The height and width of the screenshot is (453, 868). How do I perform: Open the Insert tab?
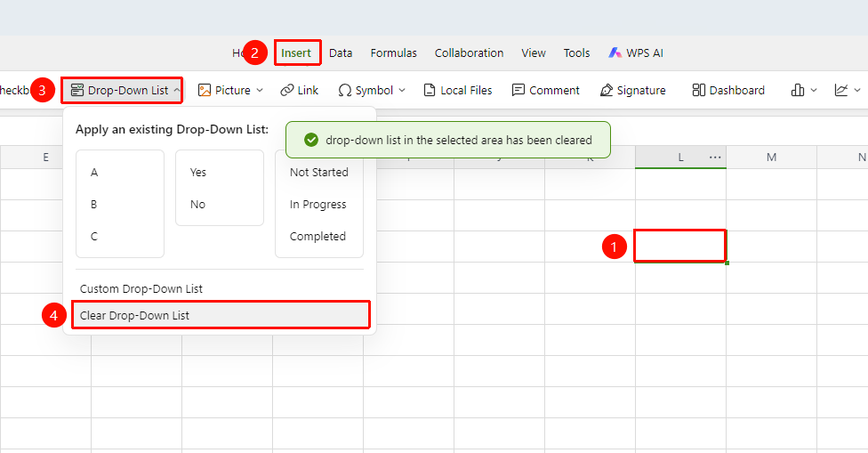point(296,53)
